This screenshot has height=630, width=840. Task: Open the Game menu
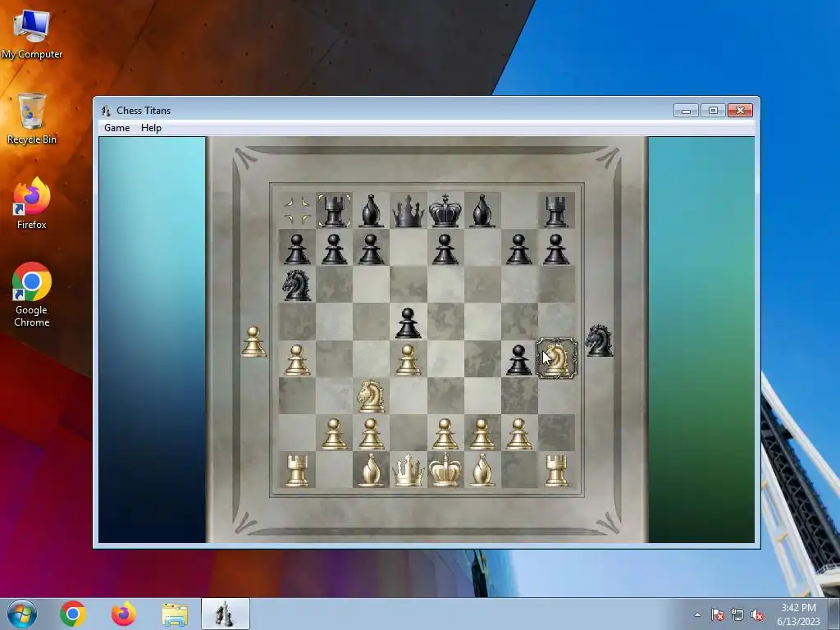pos(116,127)
